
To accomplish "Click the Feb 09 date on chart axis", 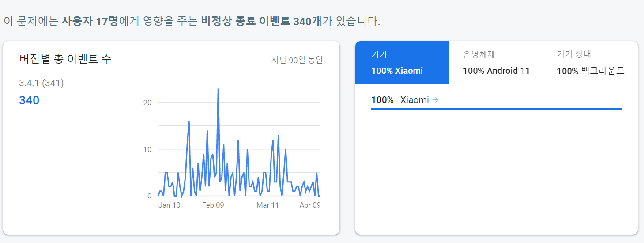I will point(213,205).
